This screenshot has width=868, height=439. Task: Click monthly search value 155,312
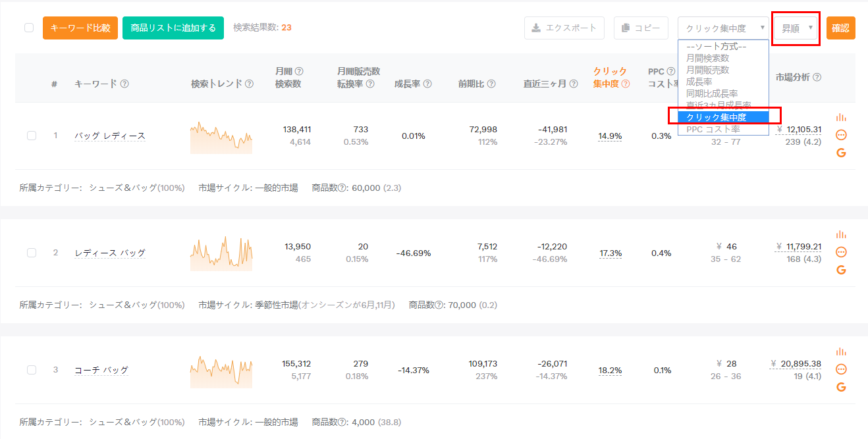pos(296,364)
